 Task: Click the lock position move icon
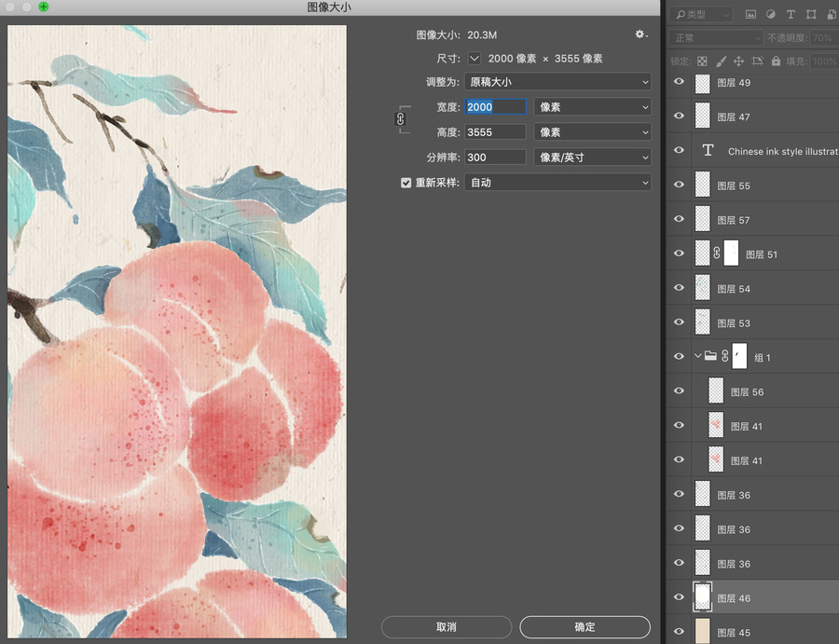point(738,62)
